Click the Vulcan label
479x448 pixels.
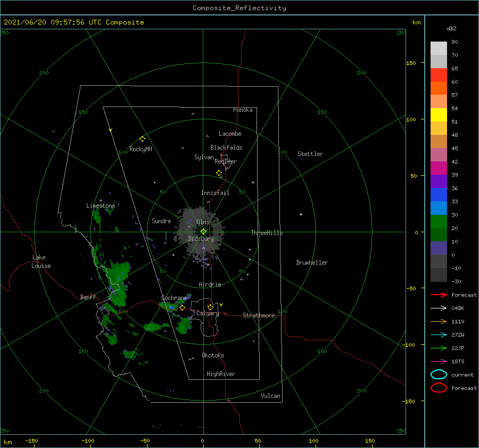(x=271, y=396)
